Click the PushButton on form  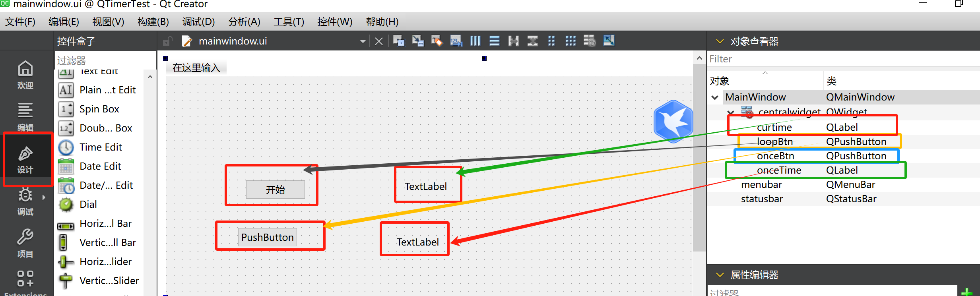[x=268, y=237]
